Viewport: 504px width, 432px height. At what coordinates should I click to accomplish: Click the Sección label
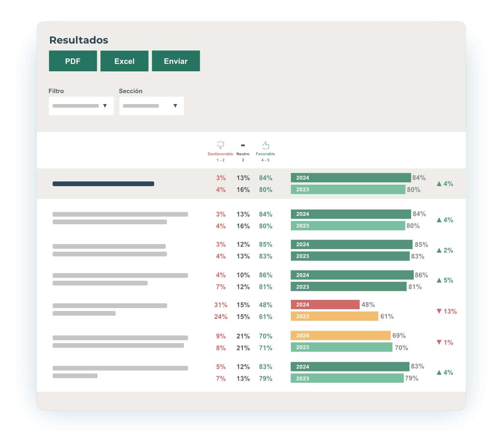131,91
